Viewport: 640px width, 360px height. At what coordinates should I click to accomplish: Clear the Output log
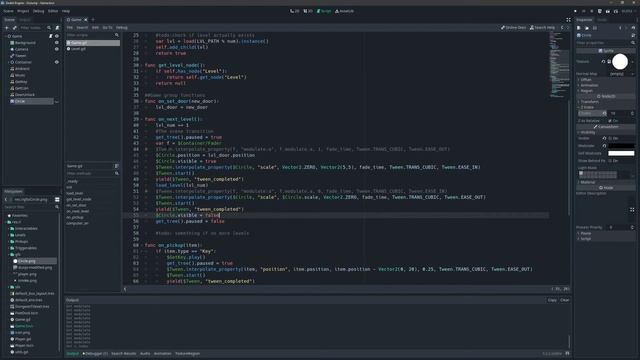565,300
